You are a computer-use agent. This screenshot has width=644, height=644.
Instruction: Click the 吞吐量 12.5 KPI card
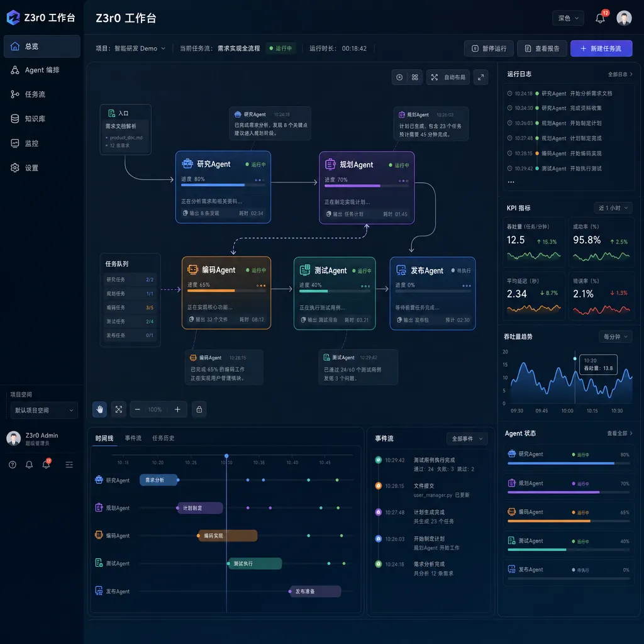click(534, 242)
